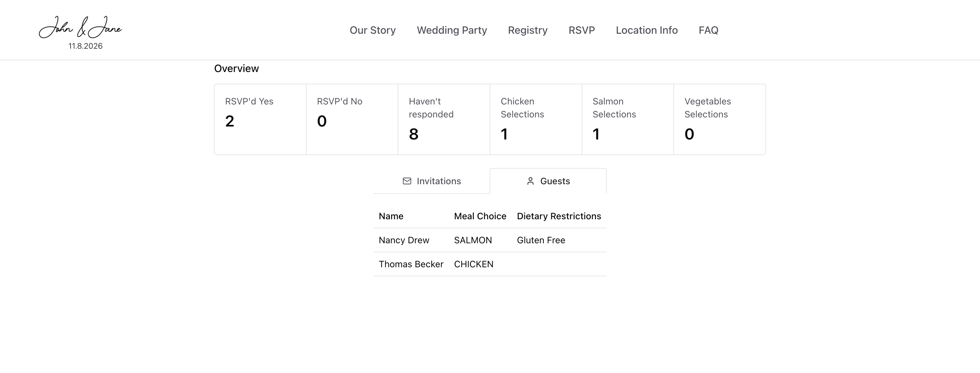980x373 pixels.
Task: Visit the FAQ page
Action: point(708,30)
